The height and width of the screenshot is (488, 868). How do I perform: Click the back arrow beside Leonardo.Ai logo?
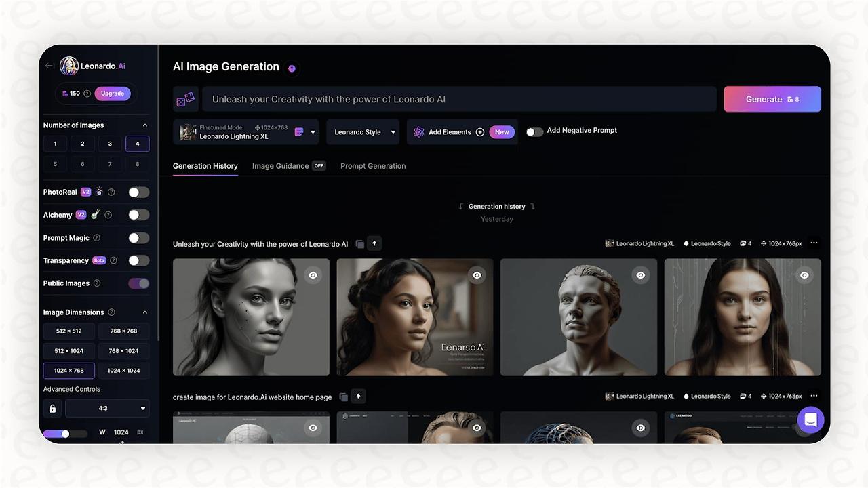[50, 66]
